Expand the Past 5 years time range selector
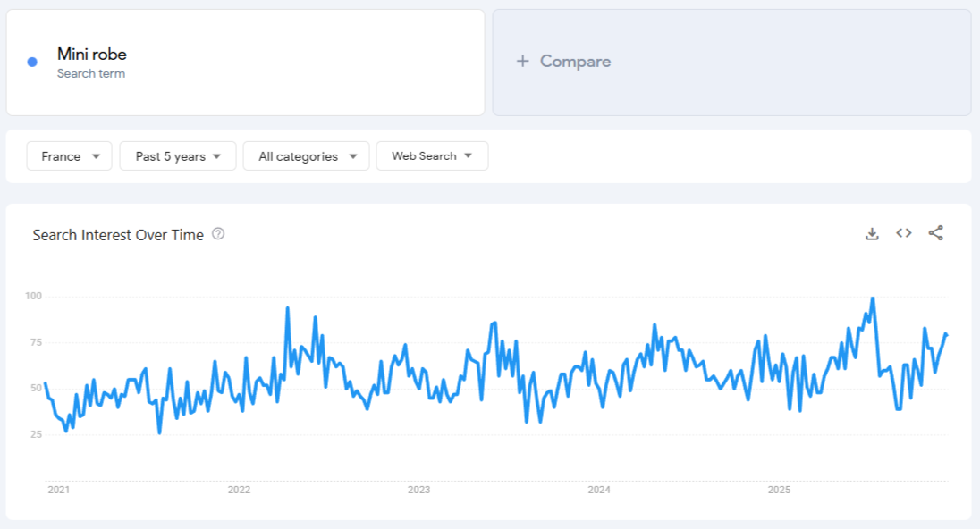 click(x=177, y=155)
